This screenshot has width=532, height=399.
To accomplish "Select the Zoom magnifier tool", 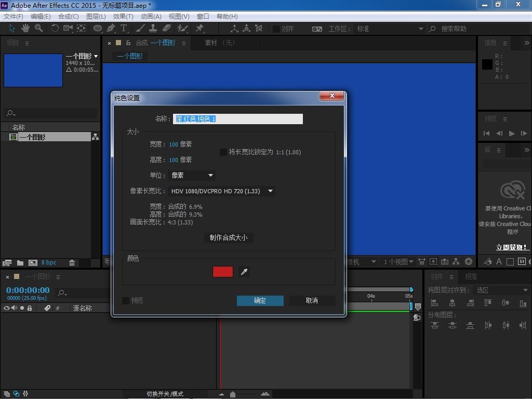I will point(38,29).
